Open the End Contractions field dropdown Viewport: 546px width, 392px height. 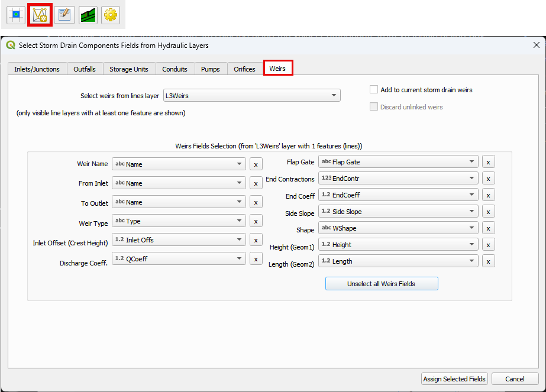click(398, 179)
